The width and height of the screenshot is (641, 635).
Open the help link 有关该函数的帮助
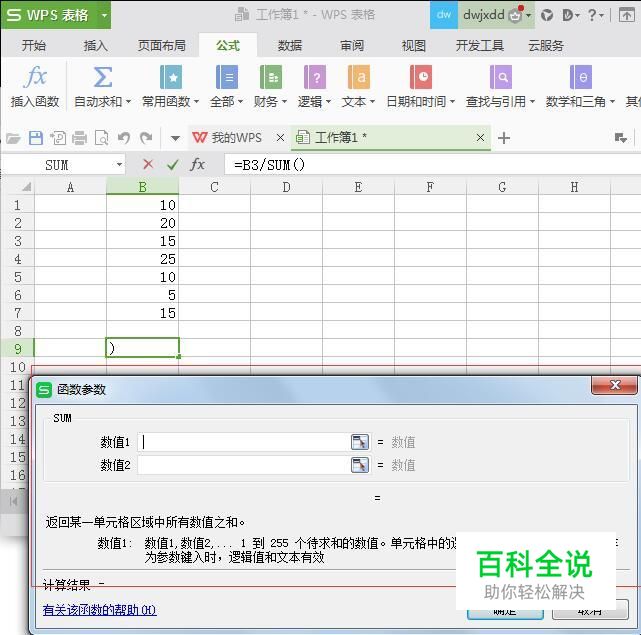(99, 610)
